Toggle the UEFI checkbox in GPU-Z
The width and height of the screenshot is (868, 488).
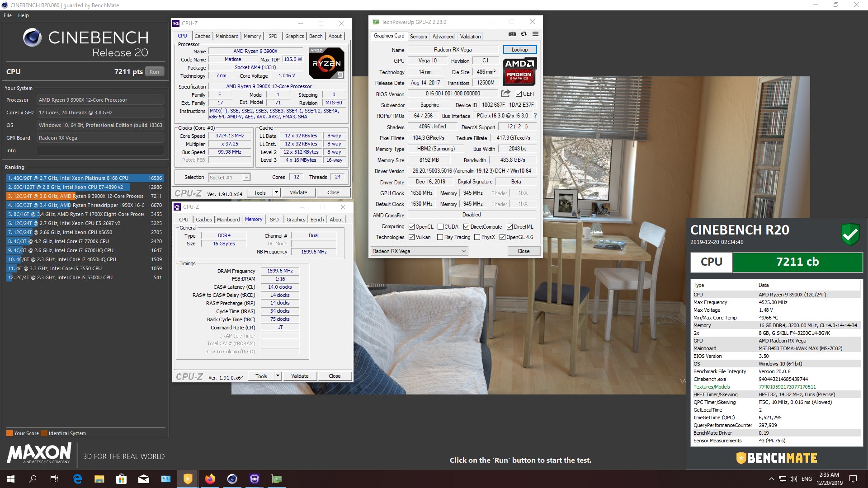[519, 94]
